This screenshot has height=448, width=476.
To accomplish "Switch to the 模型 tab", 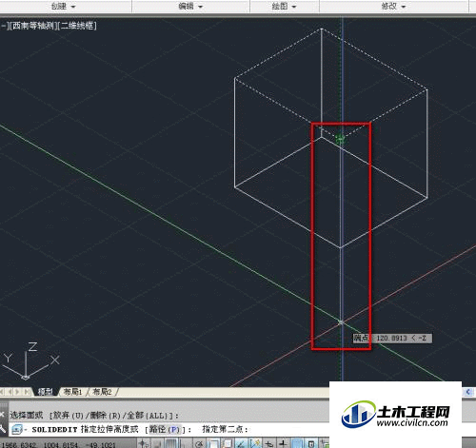I will click(46, 392).
